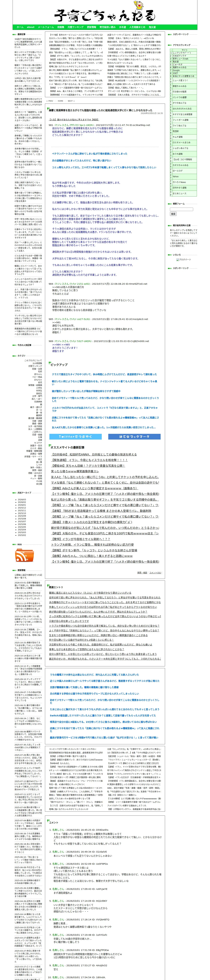
Task: Click the ブログパーツ image
Action: point(183,260)
